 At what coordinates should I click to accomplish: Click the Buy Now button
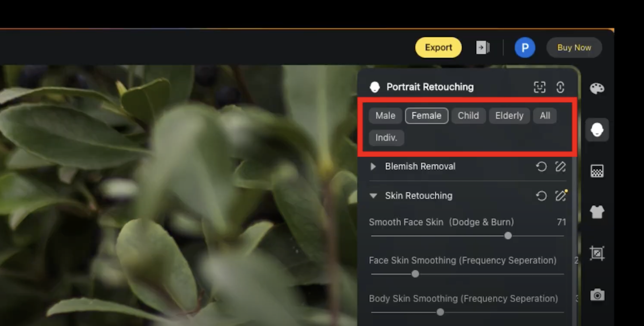tap(574, 47)
